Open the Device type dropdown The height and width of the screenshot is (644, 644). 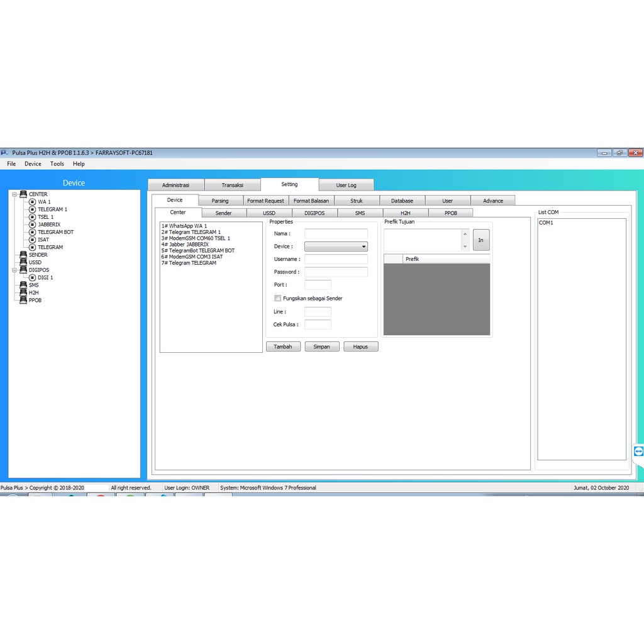[336, 247]
